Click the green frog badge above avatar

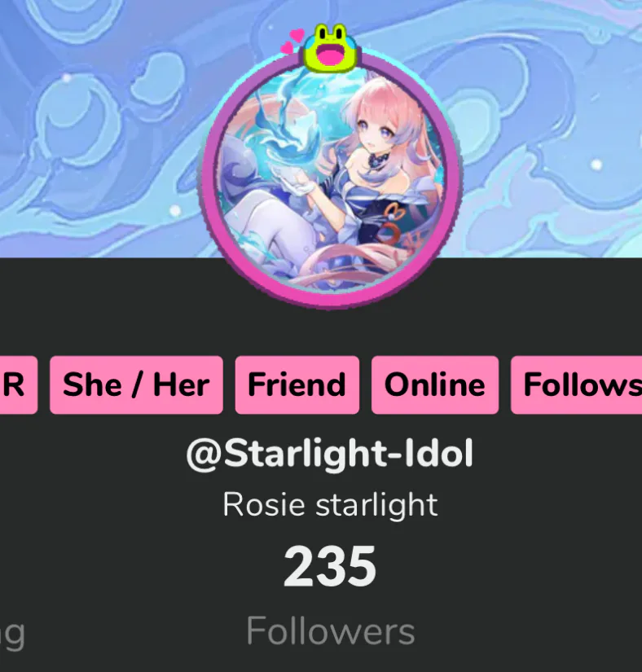pos(331,48)
